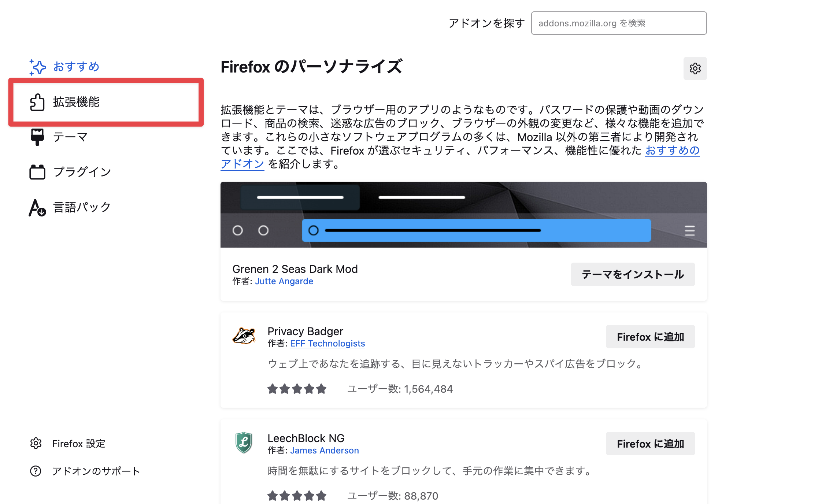This screenshot has width=822, height=504.
Task: Click the plugin block icon for プラグイン
Action: [37, 172]
